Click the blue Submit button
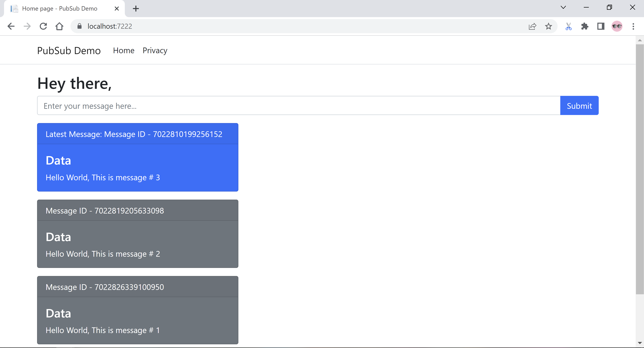This screenshot has width=644, height=348. pyautogui.click(x=579, y=106)
